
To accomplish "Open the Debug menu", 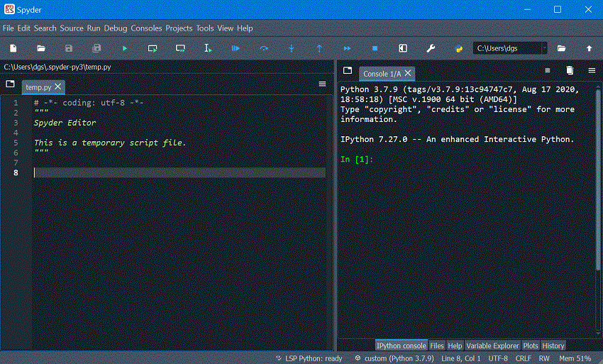I will coord(116,28).
